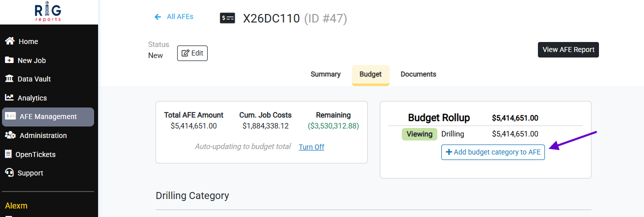Click the Cum. Job Costs value $1,884,338.12
The height and width of the screenshot is (217, 644).
(x=265, y=126)
